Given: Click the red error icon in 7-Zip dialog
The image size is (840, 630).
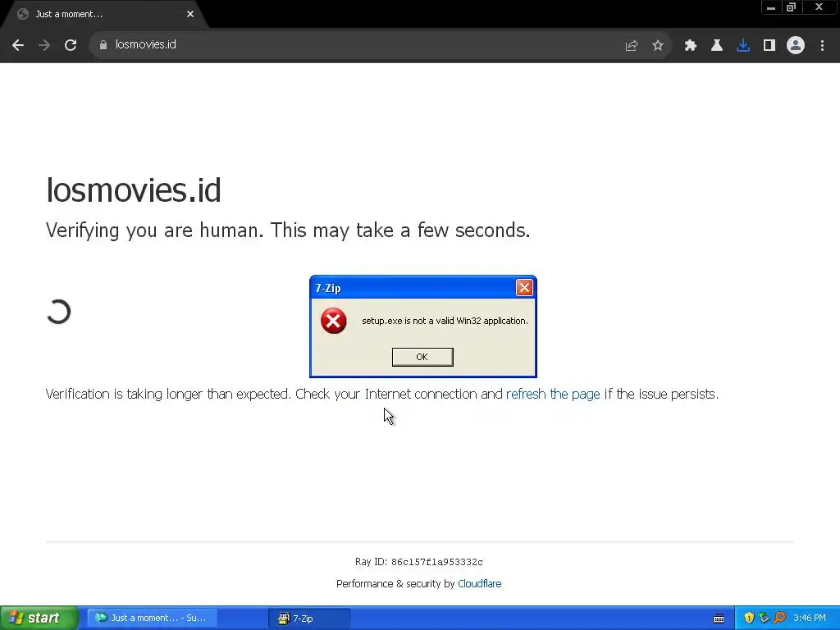Looking at the screenshot, I should 333,321.
